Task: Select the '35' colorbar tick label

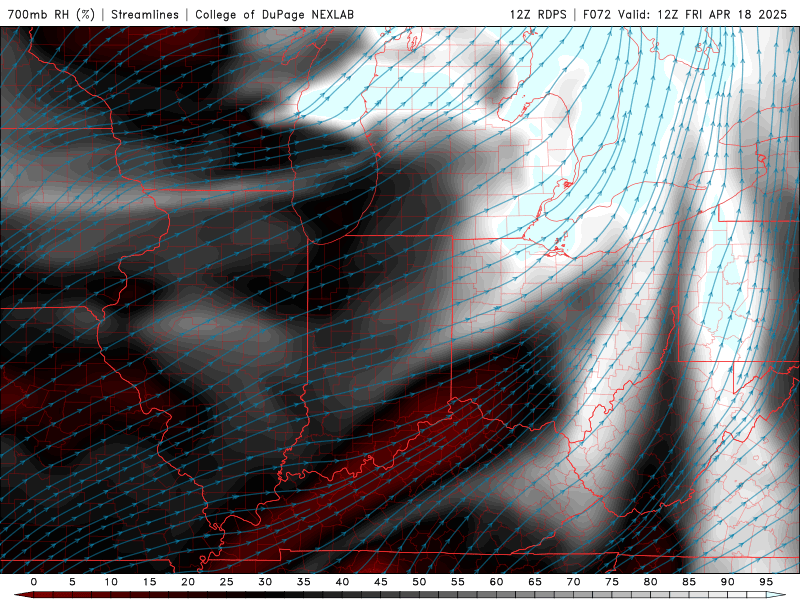Action: 304,582
